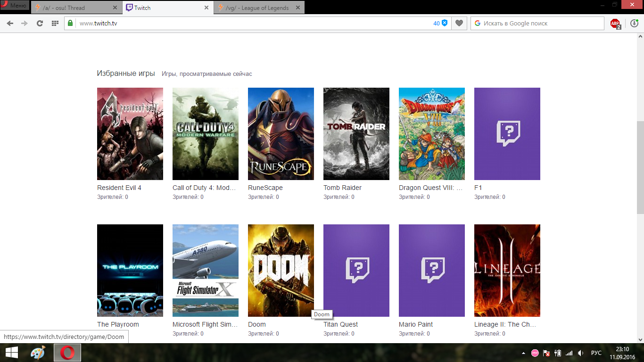Screen dimensions: 644x362
Task: Close the /a/ - osu! Thread tab
Action: coord(115,8)
